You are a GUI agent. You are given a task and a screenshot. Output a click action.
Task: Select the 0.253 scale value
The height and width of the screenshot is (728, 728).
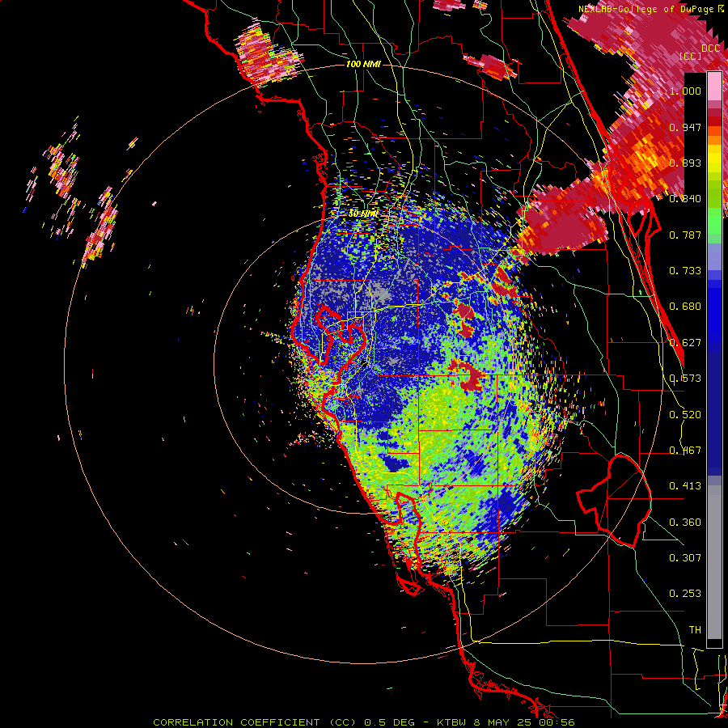685,594
